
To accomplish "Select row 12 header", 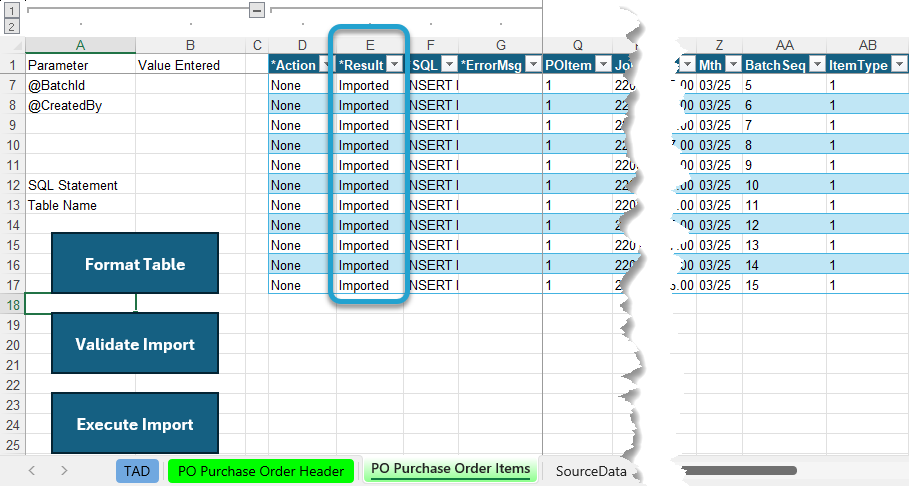I will point(13,185).
